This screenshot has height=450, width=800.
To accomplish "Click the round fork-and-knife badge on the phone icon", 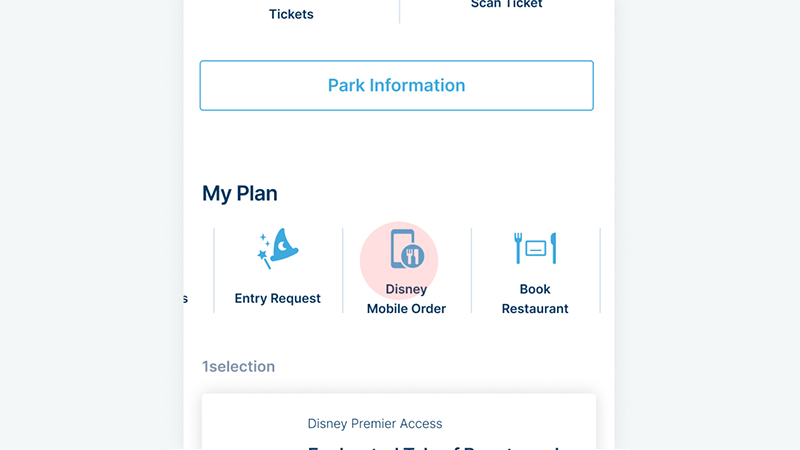I will point(412,257).
